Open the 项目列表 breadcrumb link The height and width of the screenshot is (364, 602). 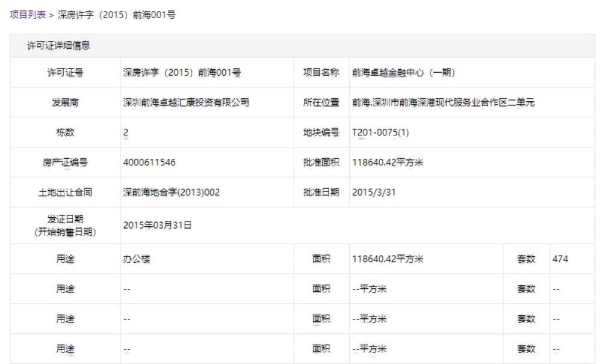click(x=28, y=15)
